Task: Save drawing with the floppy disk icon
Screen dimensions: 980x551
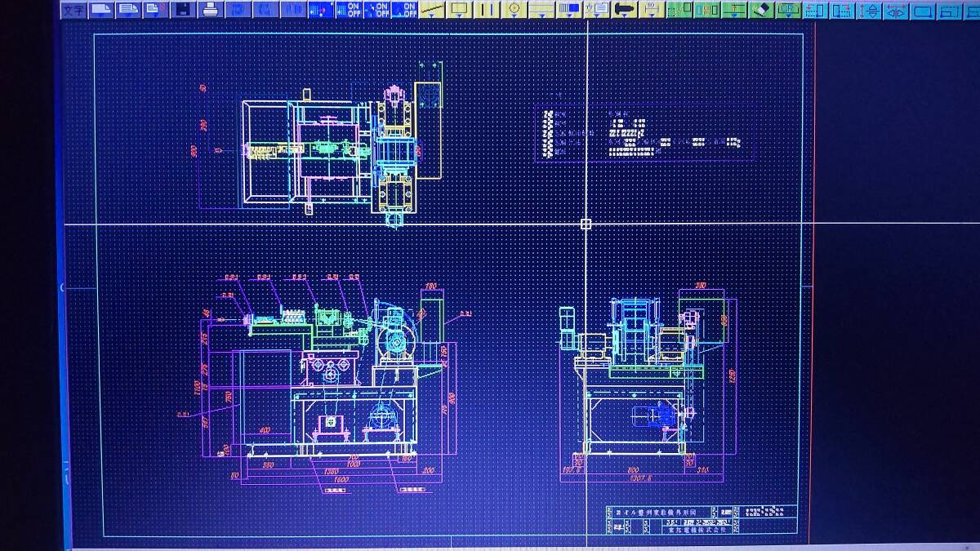Action: [x=181, y=10]
